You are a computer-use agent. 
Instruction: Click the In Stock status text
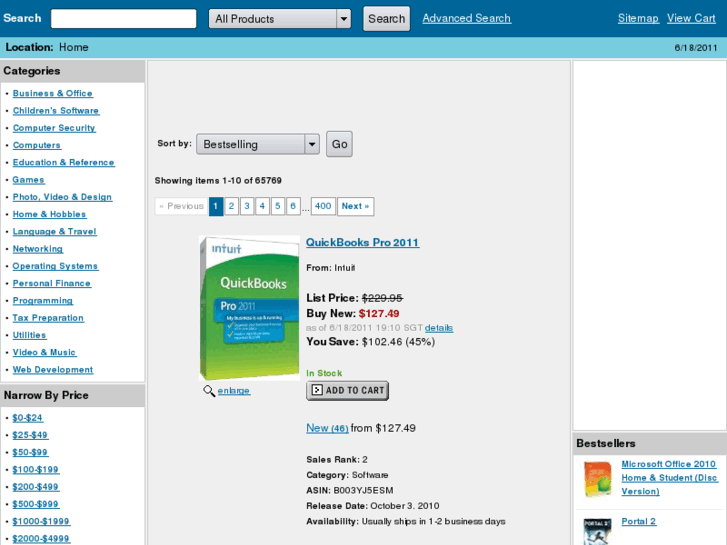324,373
